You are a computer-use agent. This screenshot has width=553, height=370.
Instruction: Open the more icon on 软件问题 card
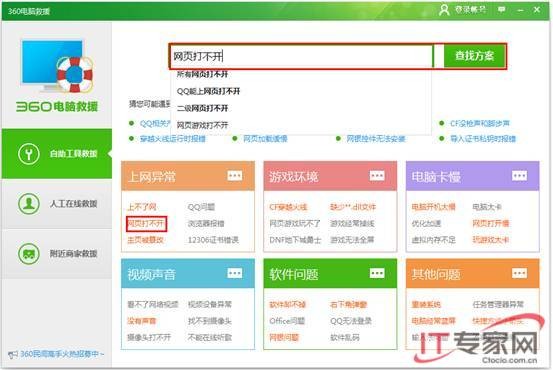(377, 273)
